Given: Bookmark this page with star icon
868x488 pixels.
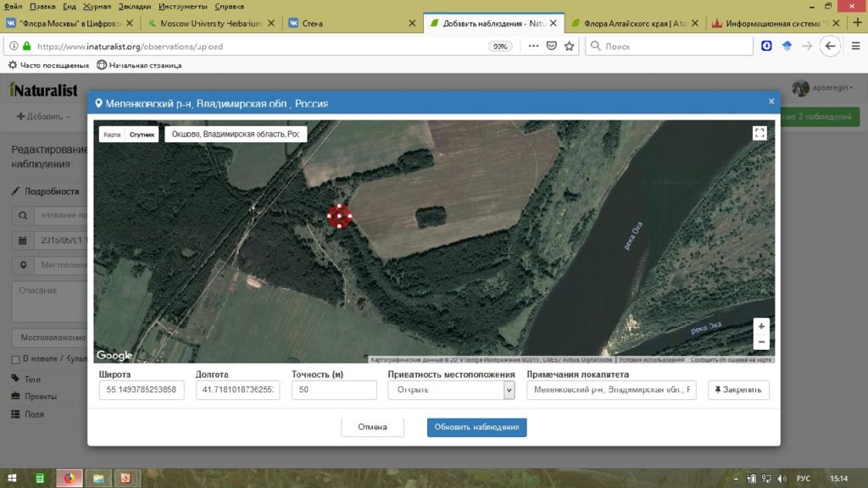Looking at the screenshot, I should coord(569,47).
